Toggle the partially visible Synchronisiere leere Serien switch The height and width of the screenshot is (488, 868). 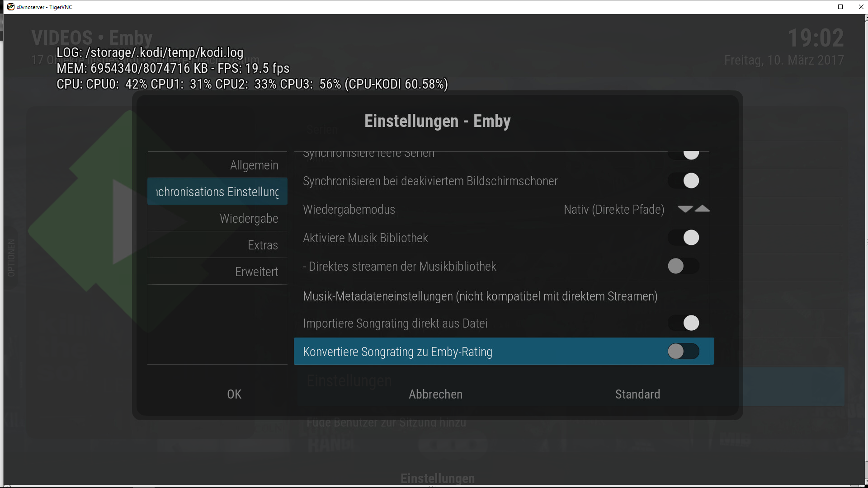[684, 155]
